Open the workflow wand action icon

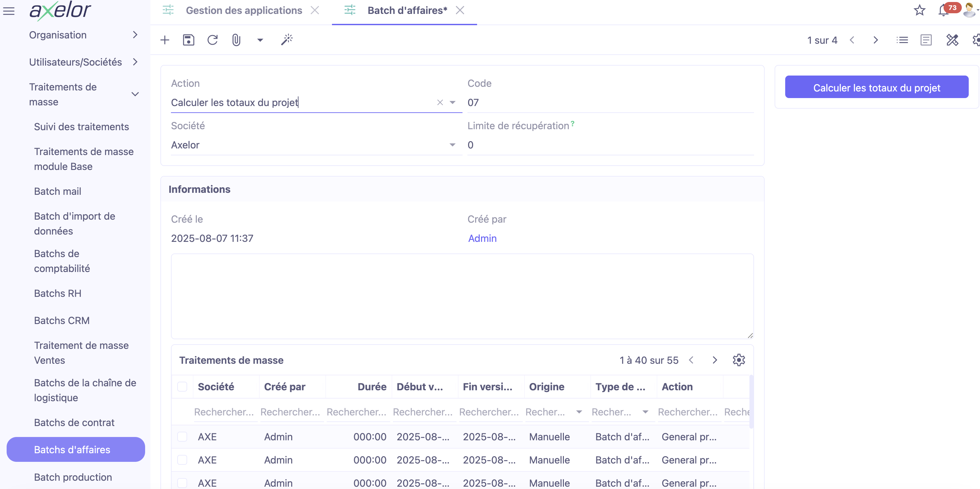click(287, 39)
